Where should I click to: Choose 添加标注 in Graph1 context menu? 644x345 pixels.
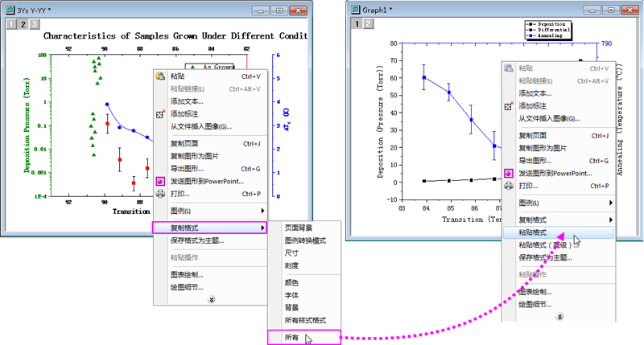tap(532, 106)
